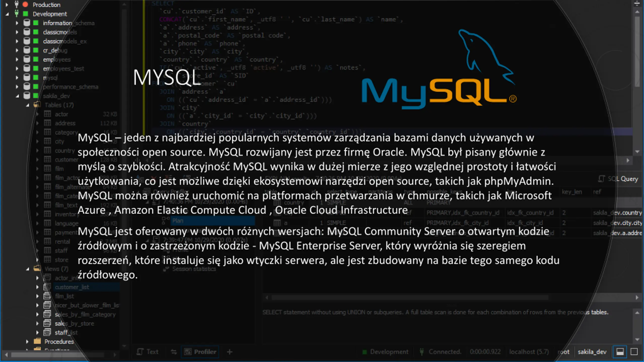Click the sakila_dev.country cell in results

(617, 213)
